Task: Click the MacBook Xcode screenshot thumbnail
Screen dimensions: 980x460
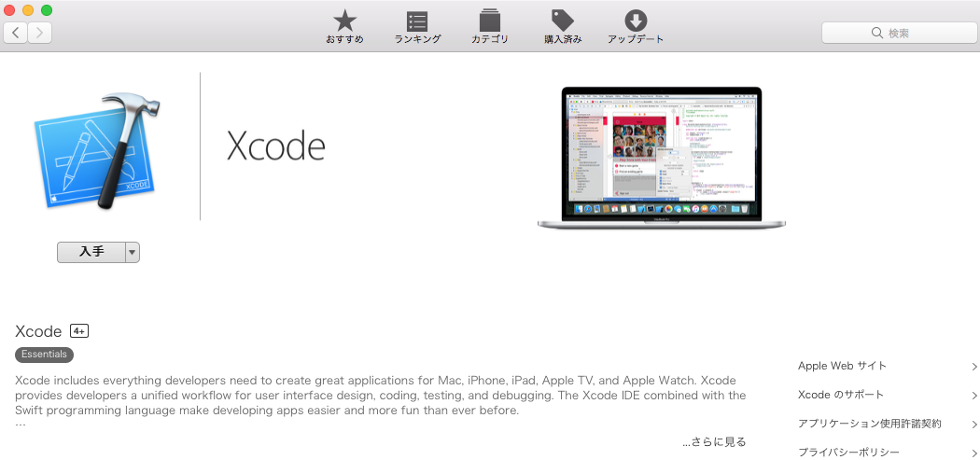Action: (661, 158)
